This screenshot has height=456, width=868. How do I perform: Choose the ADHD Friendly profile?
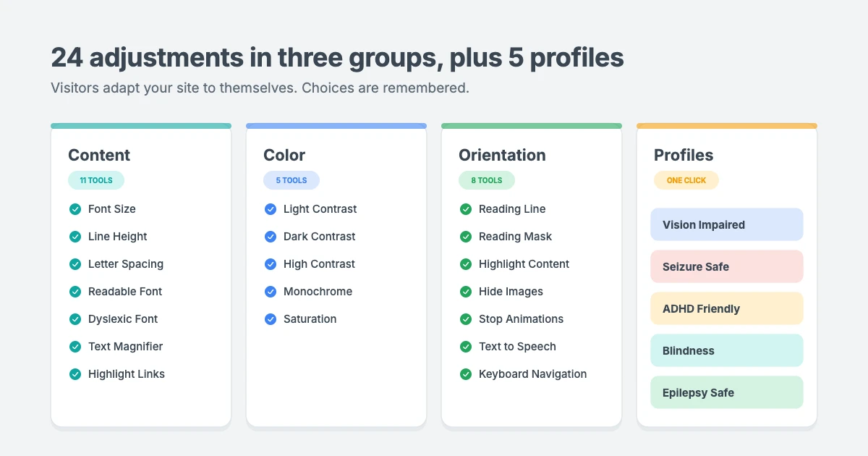point(727,308)
